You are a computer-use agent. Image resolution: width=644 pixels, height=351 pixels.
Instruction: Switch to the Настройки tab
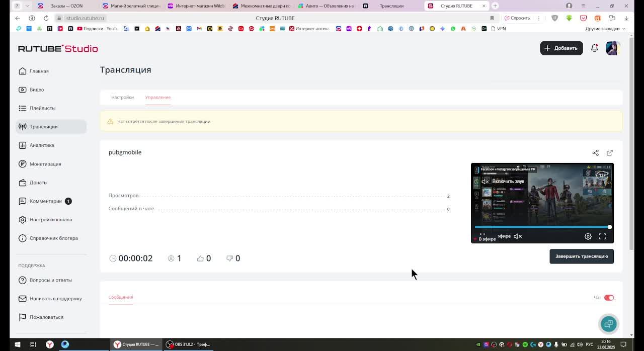(x=122, y=97)
